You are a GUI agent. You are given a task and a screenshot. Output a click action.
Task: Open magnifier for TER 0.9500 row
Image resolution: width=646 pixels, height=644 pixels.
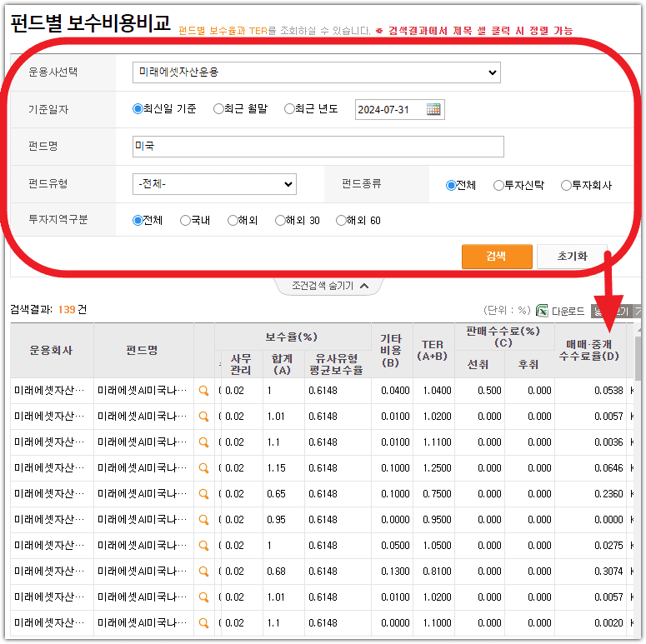click(203, 520)
